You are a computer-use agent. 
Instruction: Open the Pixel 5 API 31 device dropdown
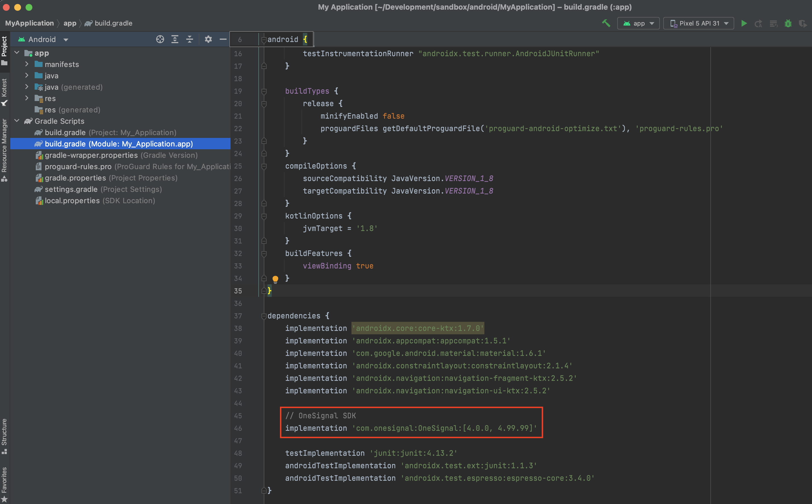tap(699, 23)
